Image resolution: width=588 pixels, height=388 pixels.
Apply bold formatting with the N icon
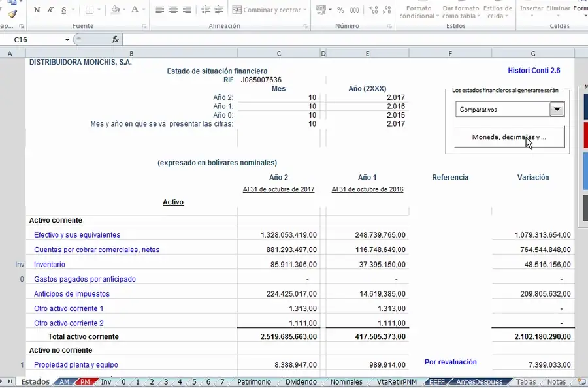click(x=37, y=10)
